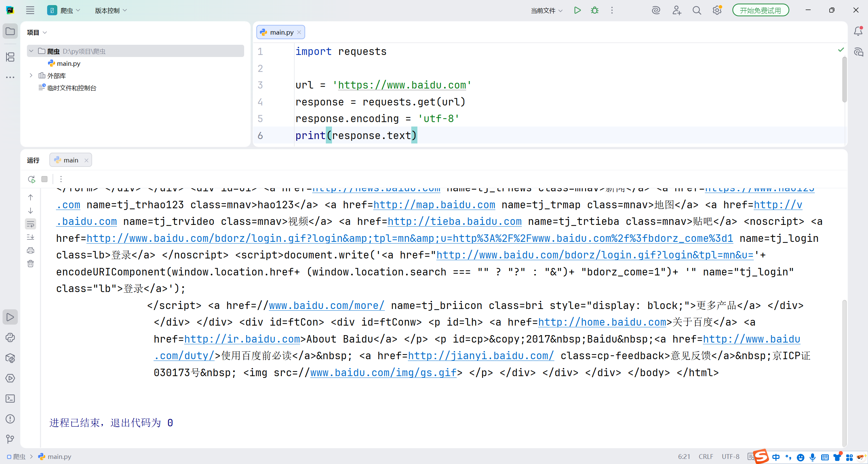Rerun the main script in Run panel
This screenshot has width=868, height=464.
coord(32,179)
